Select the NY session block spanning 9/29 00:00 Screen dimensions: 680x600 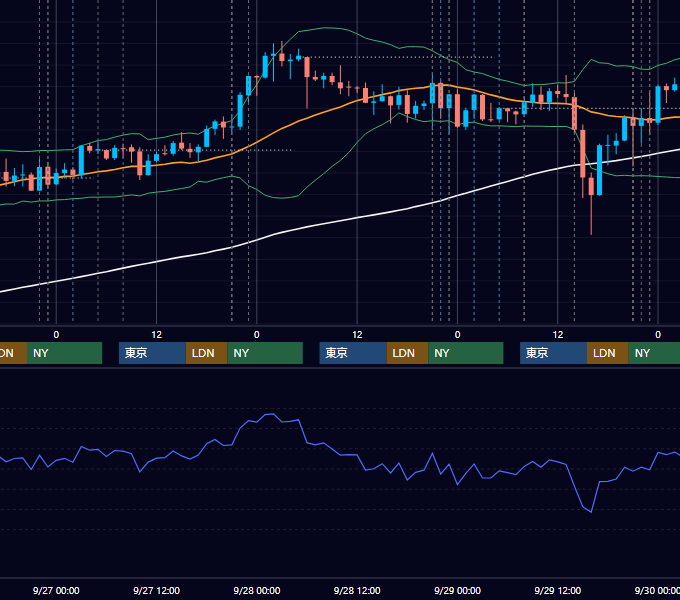pyautogui.click(x=466, y=353)
